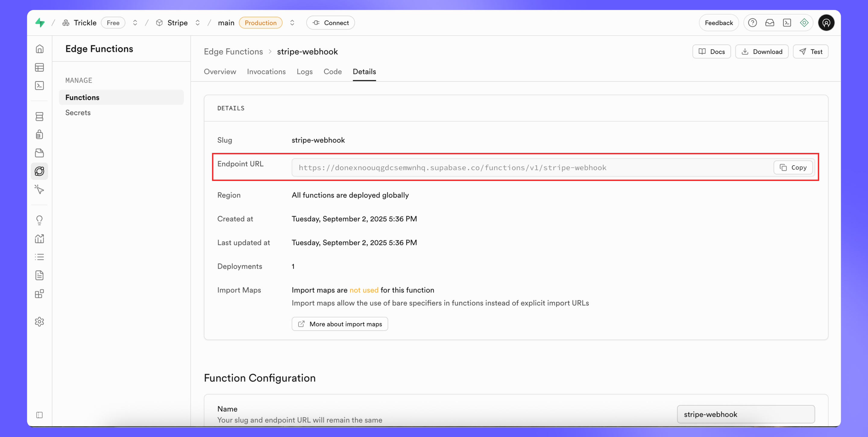Switch to the Invocations tab

click(266, 71)
